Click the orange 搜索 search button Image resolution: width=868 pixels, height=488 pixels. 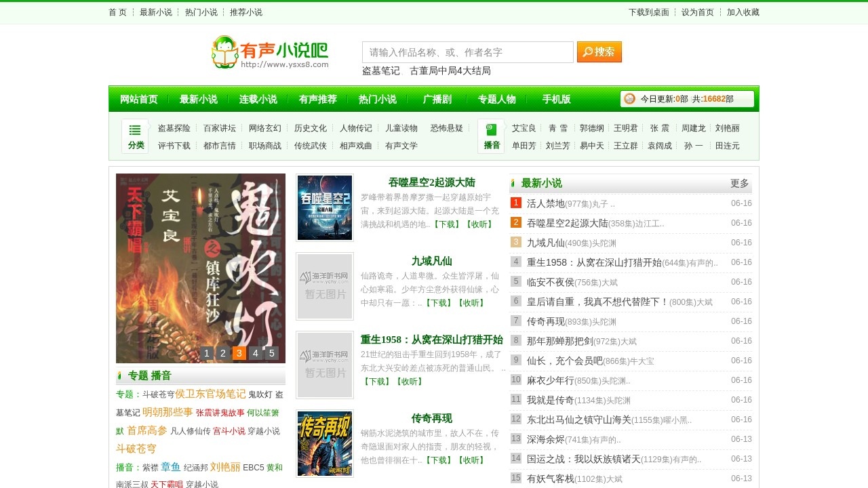tap(599, 52)
